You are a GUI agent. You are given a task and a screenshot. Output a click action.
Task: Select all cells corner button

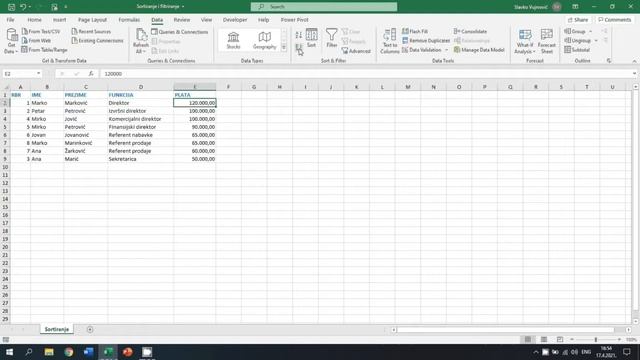coord(5,87)
